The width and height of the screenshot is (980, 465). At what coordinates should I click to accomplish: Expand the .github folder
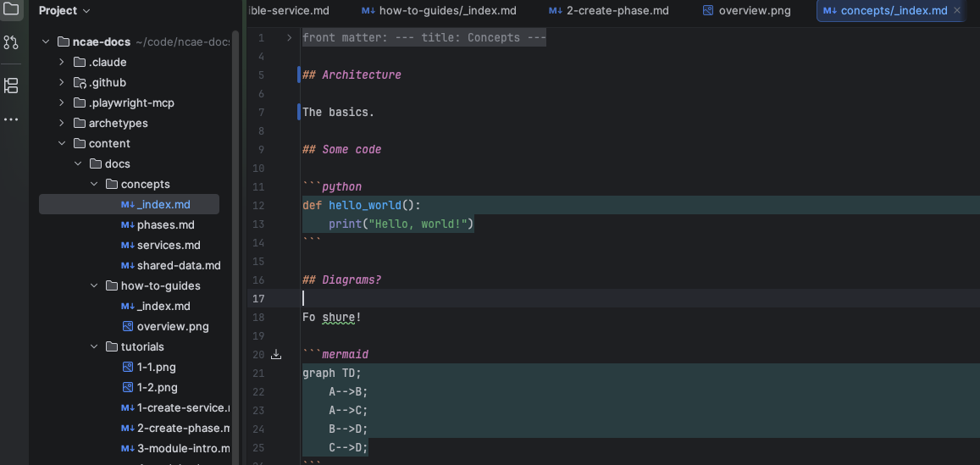click(x=61, y=82)
